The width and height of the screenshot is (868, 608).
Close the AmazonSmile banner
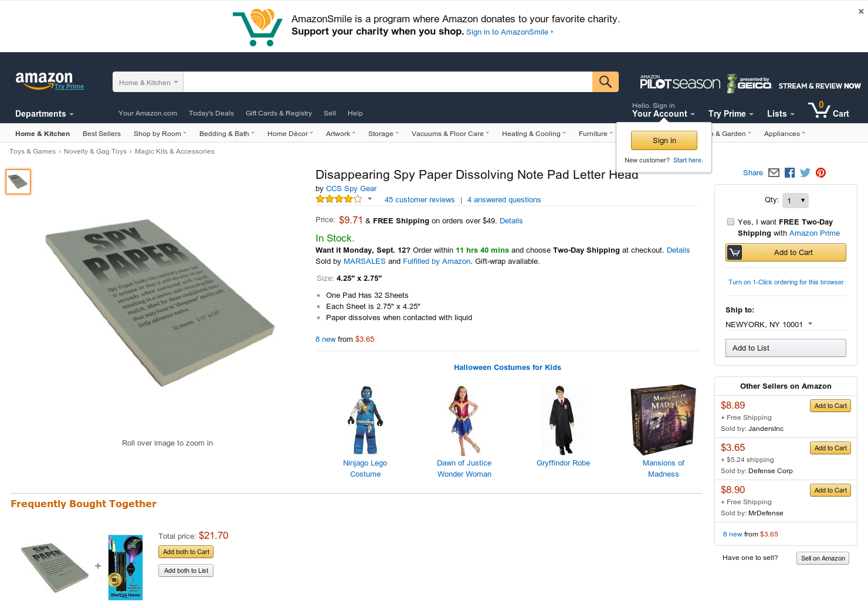tap(861, 11)
